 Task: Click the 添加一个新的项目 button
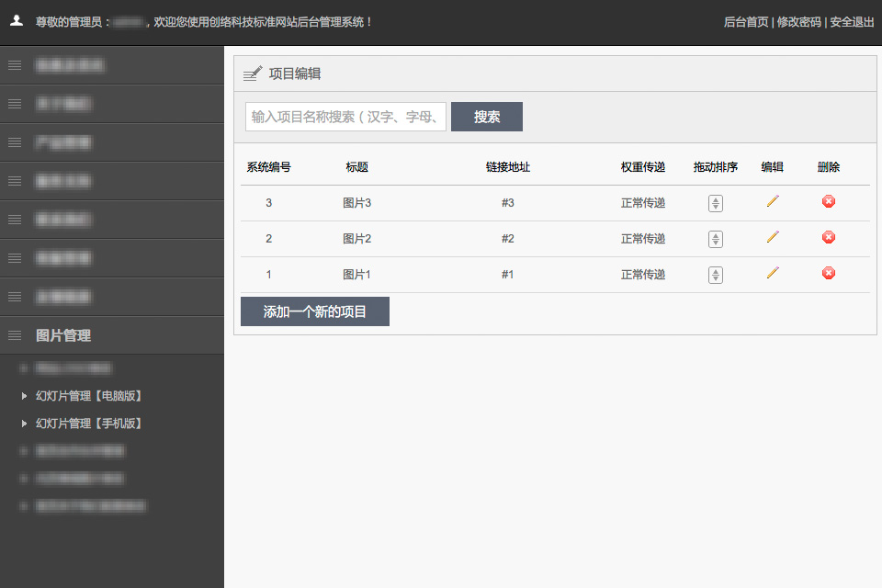tap(315, 311)
